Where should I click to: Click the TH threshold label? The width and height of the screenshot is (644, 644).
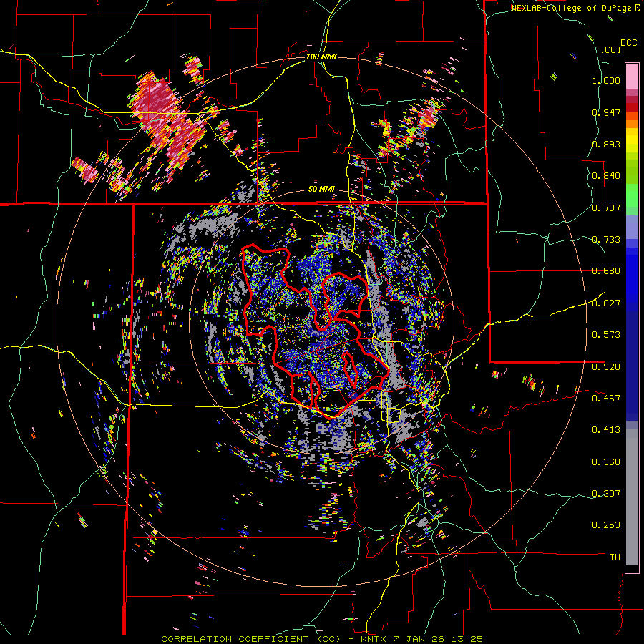click(615, 557)
